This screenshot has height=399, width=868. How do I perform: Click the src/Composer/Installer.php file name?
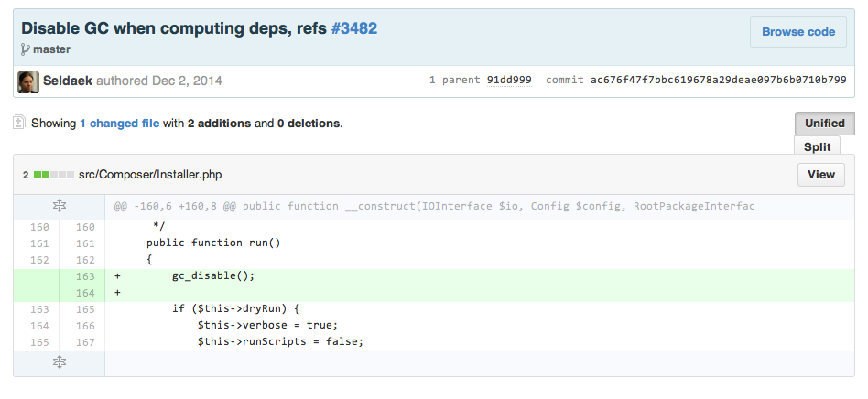coord(150,174)
